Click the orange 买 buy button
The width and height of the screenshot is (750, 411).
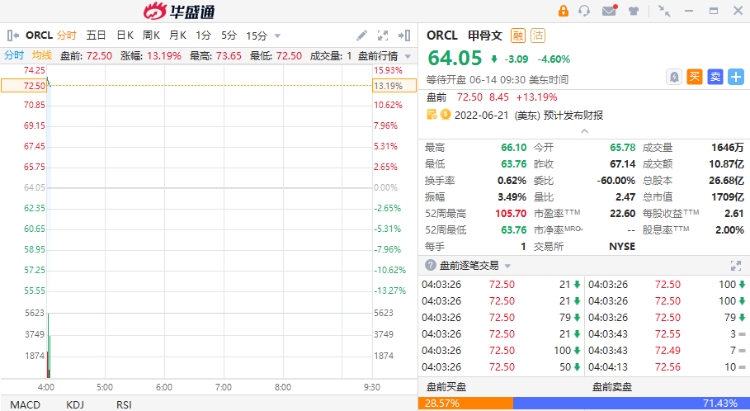click(x=694, y=76)
